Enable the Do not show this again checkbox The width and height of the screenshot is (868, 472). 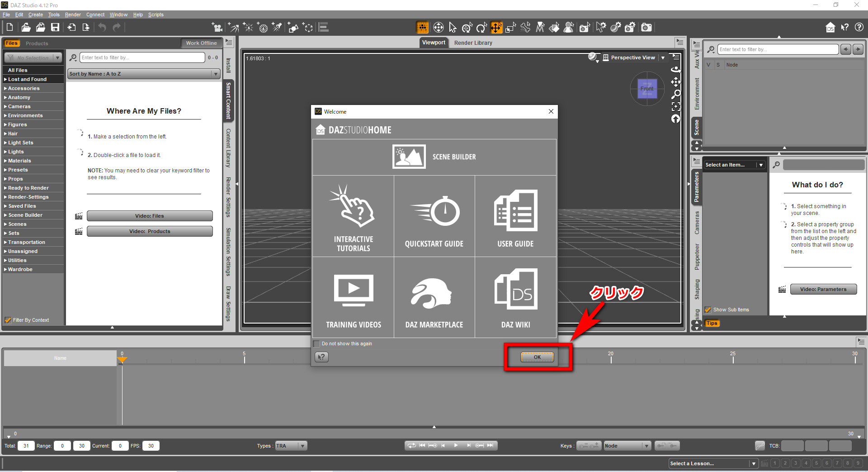tap(316, 343)
